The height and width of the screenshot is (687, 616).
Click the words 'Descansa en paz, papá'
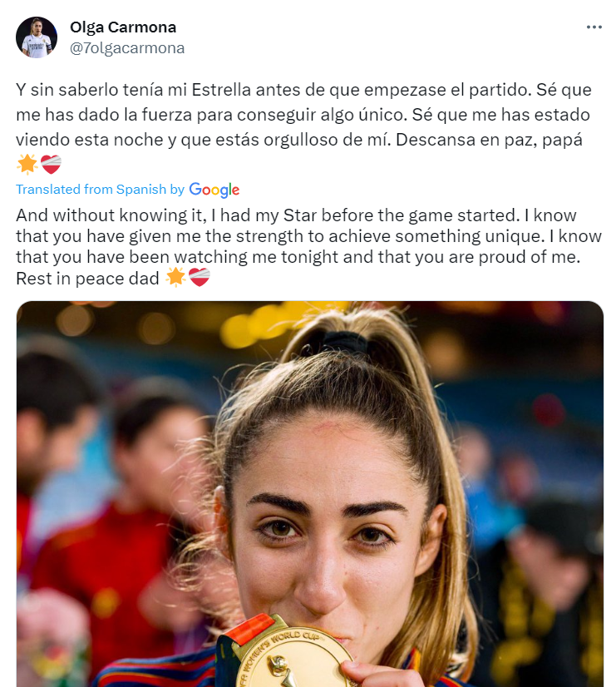[489, 140]
